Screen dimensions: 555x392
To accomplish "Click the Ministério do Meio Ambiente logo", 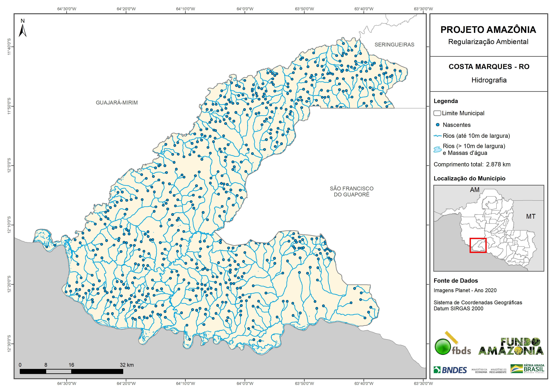I will (x=498, y=371).
